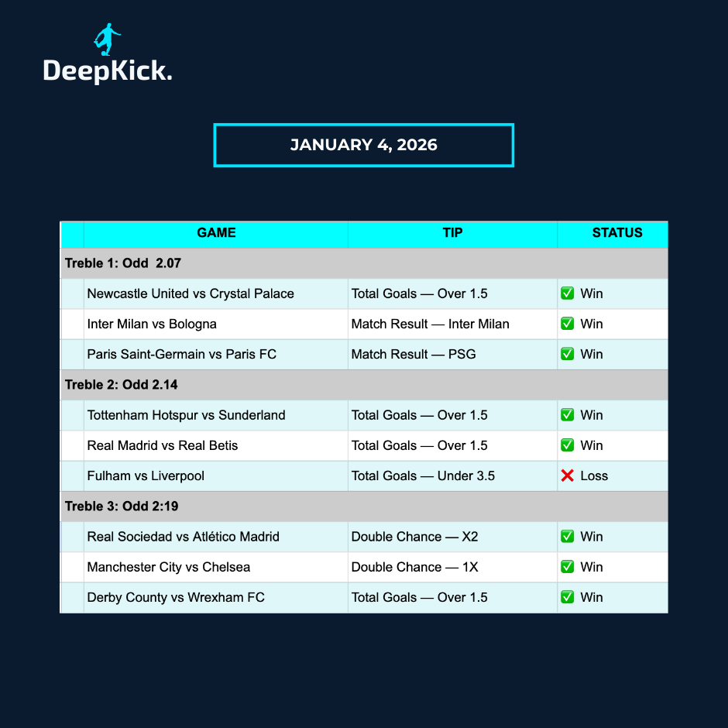
Task: Click the TIP column header
Action: 452,233
